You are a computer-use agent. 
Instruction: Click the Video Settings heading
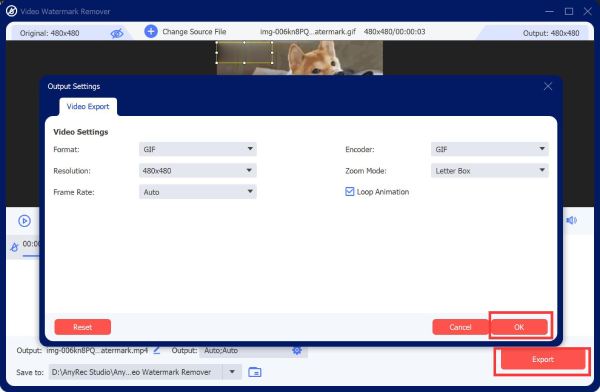[x=81, y=132]
